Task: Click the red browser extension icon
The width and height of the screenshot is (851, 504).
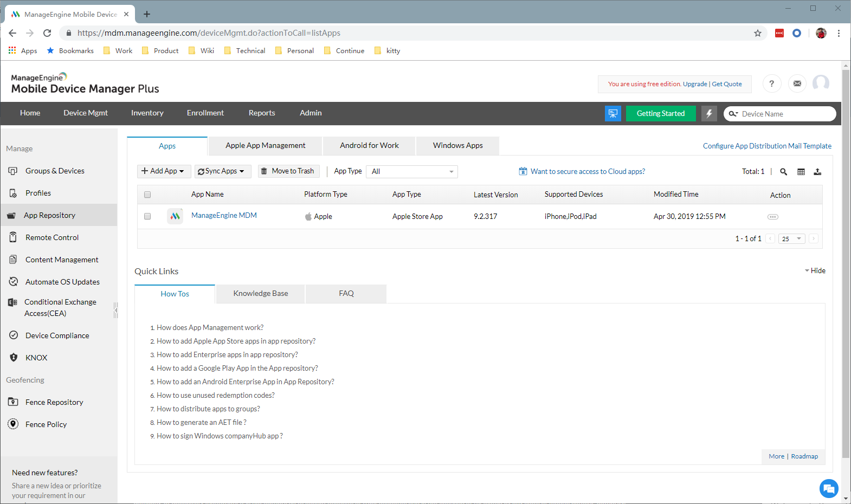Action: click(779, 33)
